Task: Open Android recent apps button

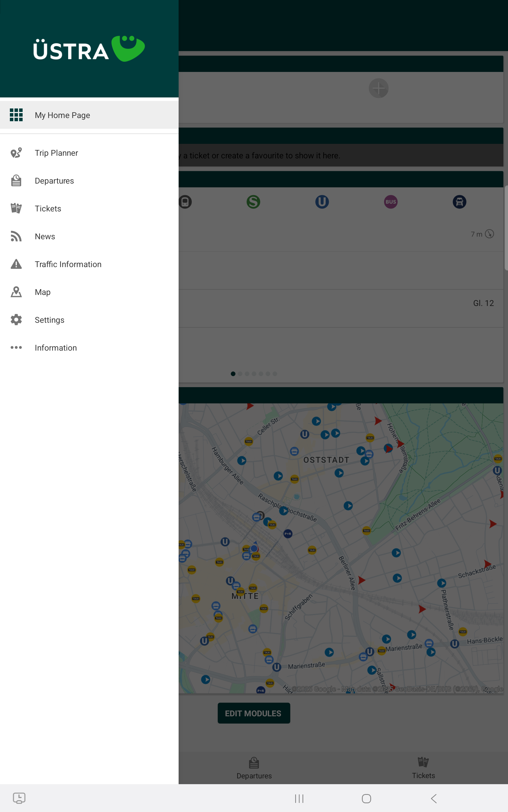Action: point(299,798)
